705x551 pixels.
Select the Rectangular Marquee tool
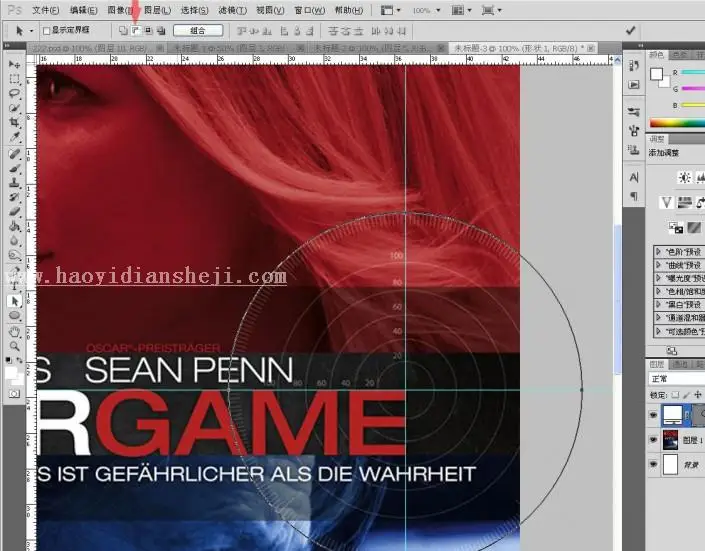pyautogui.click(x=14, y=79)
